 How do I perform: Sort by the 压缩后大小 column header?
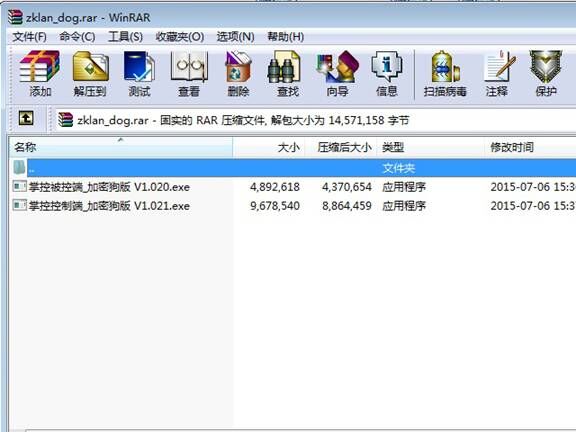coord(341,147)
